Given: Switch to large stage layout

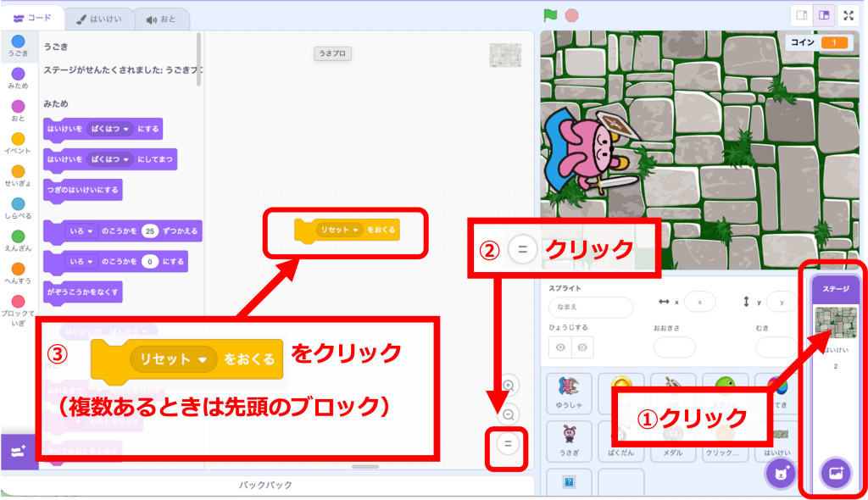Looking at the screenshot, I should click(x=824, y=15).
